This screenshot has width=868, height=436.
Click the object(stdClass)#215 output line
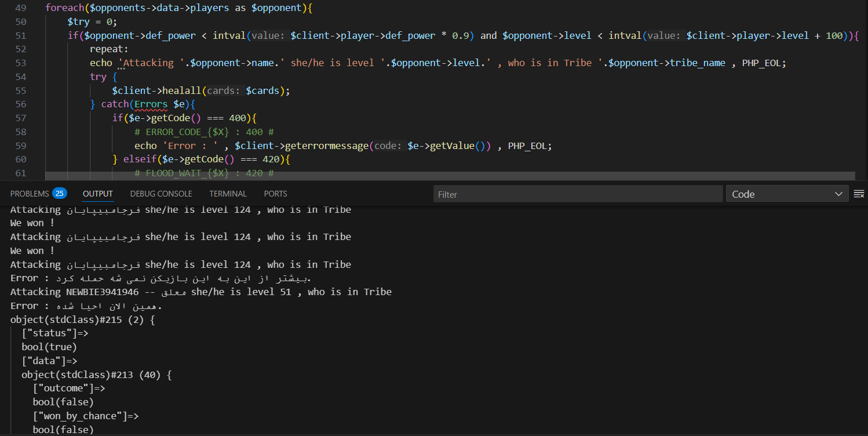(x=82, y=320)
